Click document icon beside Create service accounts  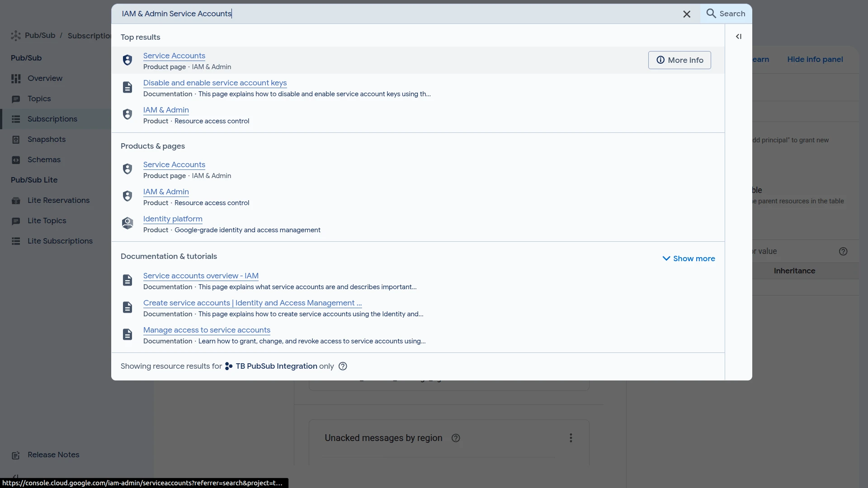point(127,307)
